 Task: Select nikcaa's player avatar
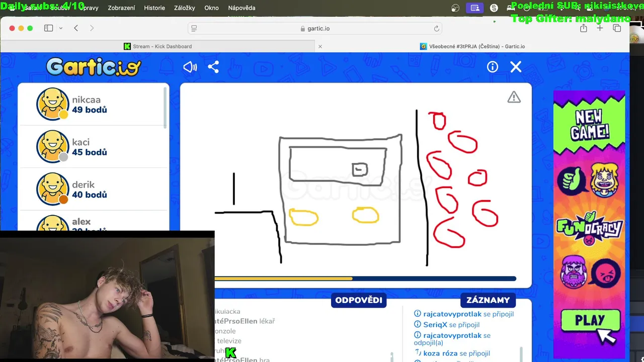click(x=52, y=104)
